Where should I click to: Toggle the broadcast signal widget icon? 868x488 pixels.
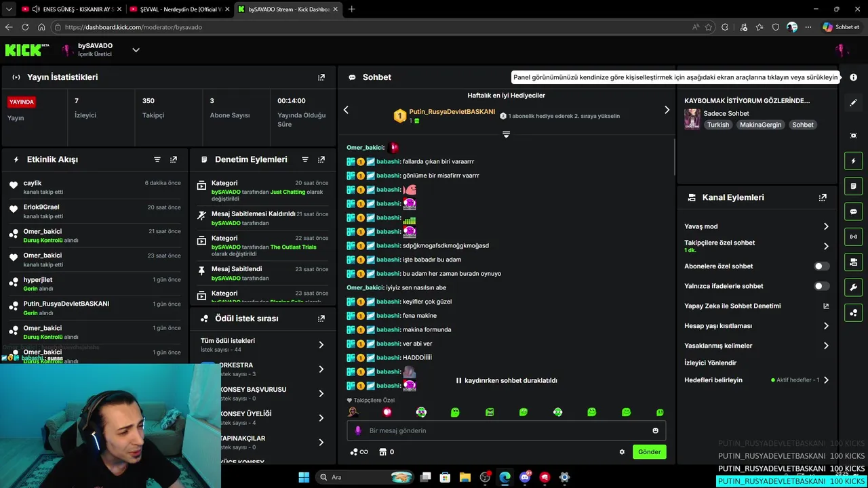click(x=853, y=237)
